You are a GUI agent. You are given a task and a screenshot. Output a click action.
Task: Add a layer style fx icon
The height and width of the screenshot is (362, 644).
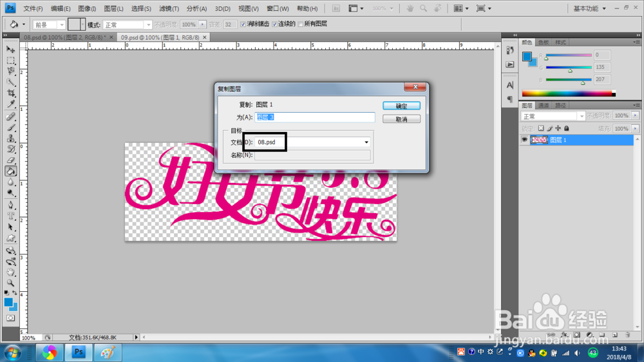[x=564, y=335]
